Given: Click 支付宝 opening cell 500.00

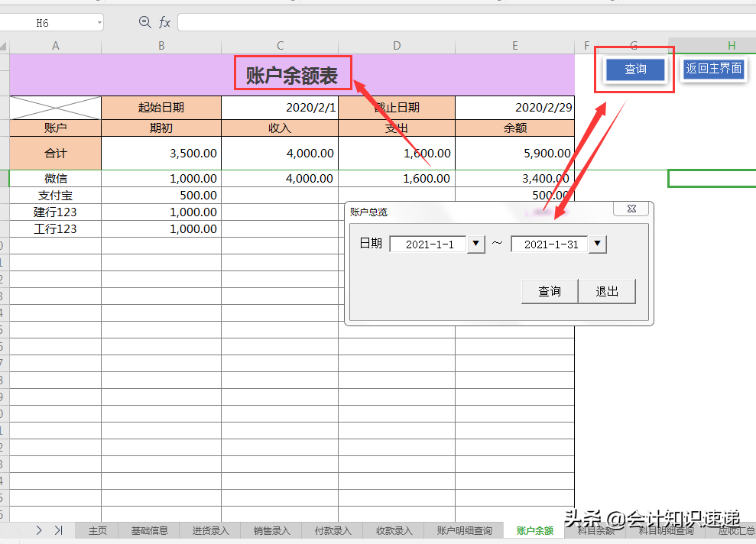Looking at the screenshot, I should pos(161,195).
